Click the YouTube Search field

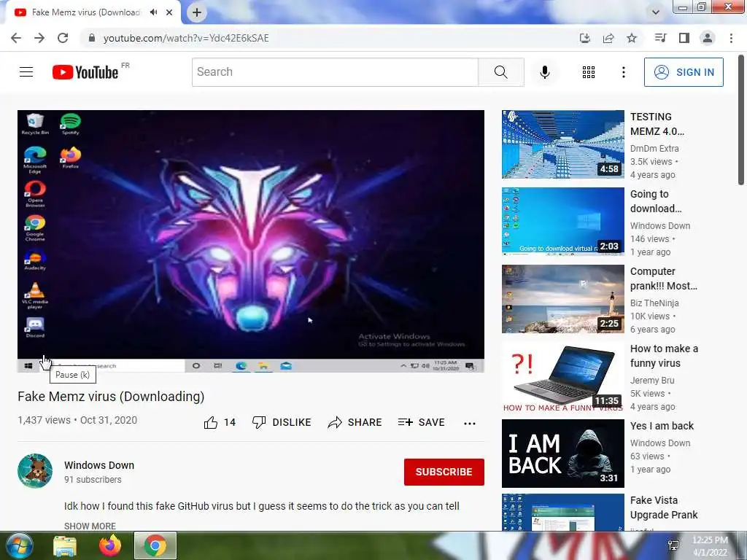point(335,72)
